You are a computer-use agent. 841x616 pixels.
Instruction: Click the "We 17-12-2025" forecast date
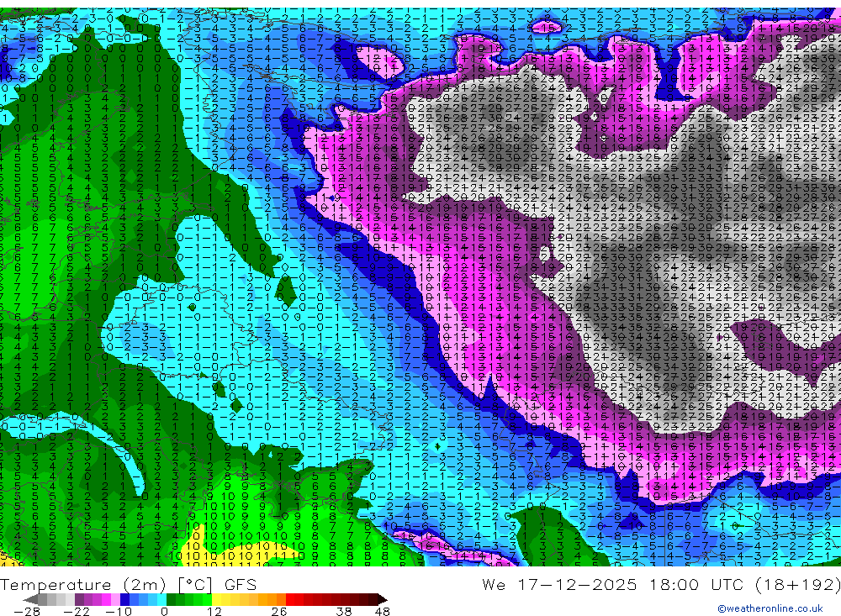point(559,584)
